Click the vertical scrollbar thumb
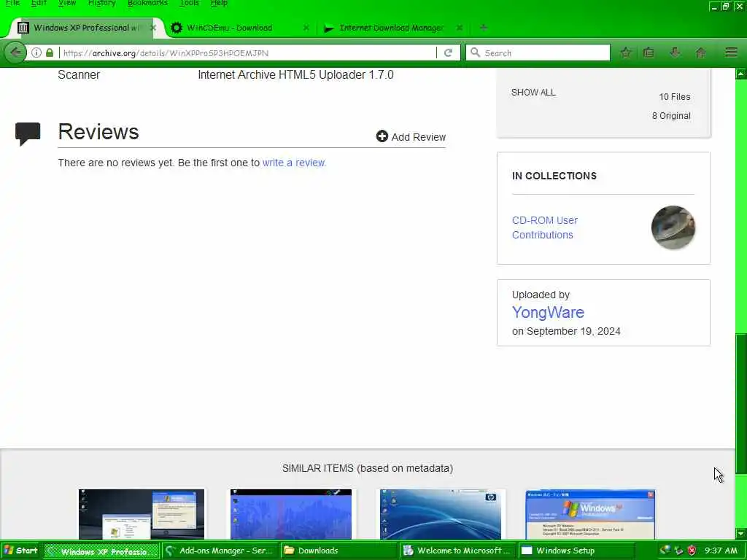The image size is (747, 560). 741,402
